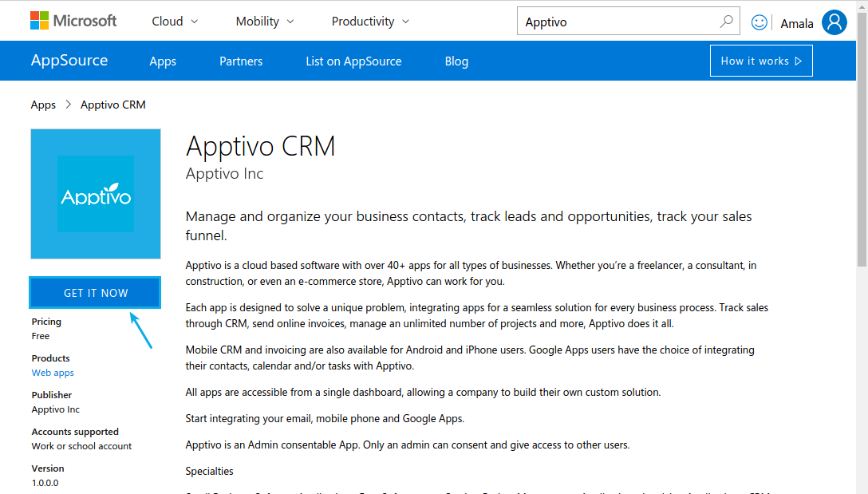Open List on AppSource page

point(353,61)
